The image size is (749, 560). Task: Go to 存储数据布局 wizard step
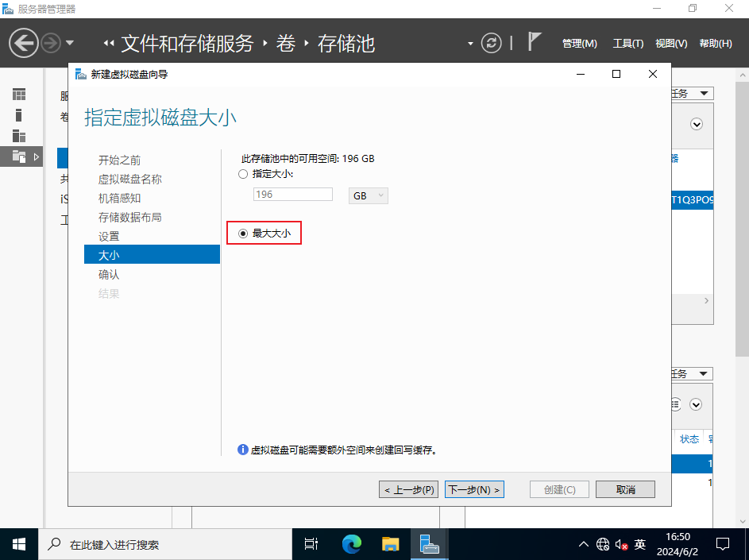(x=130, y=217)
